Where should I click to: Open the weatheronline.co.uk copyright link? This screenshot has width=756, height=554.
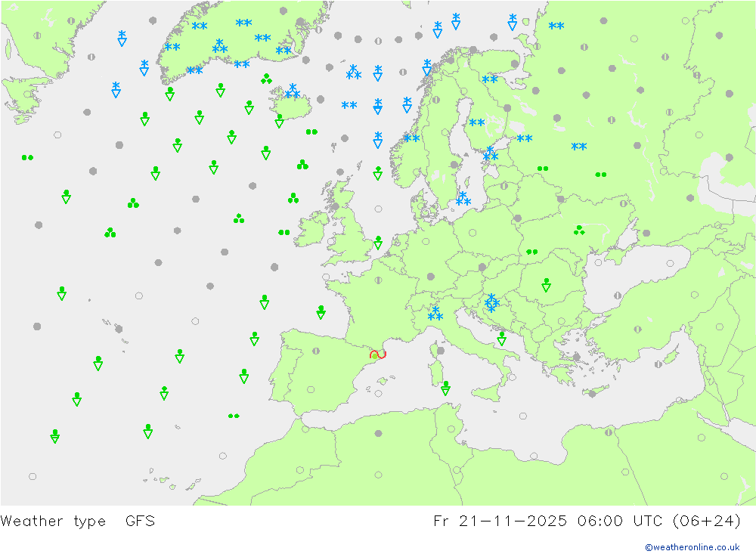[692, 547]
